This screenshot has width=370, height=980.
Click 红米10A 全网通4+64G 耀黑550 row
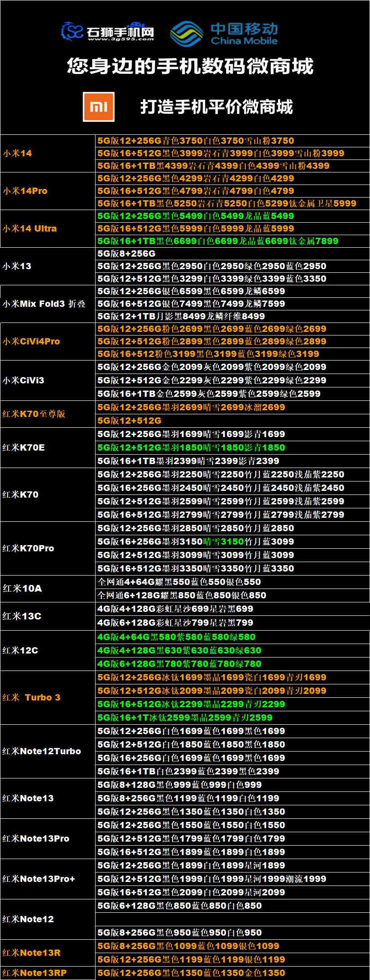(x=233, y=582)
